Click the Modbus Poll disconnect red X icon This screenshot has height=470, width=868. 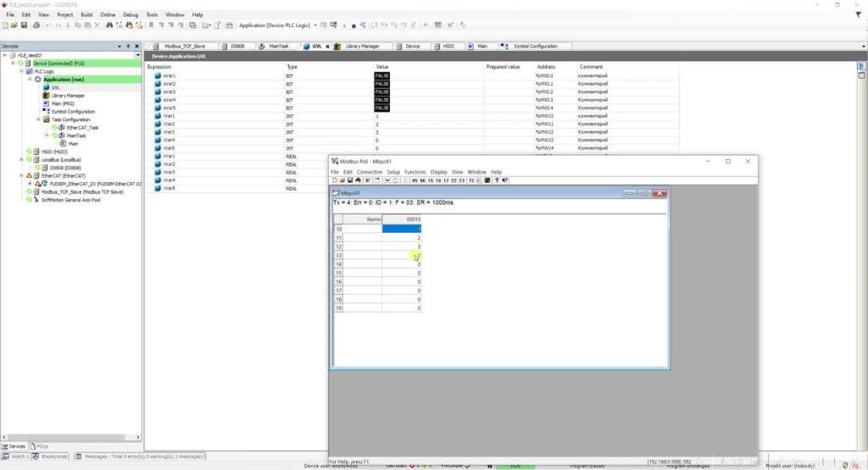[x=368, y=180]
